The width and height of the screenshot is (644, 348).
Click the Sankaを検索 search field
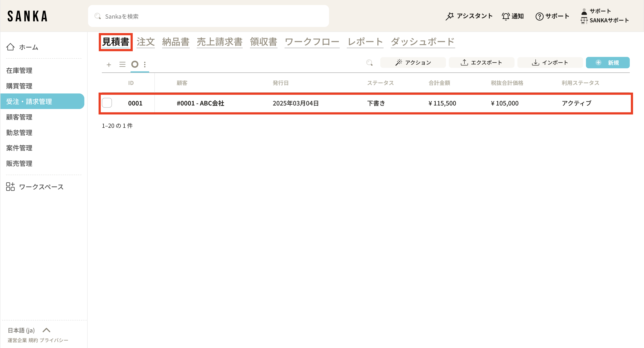click(208, 16)
